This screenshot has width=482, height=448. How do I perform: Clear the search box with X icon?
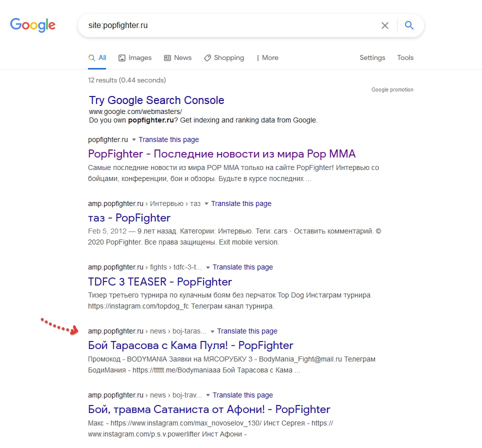coord(385,25)
